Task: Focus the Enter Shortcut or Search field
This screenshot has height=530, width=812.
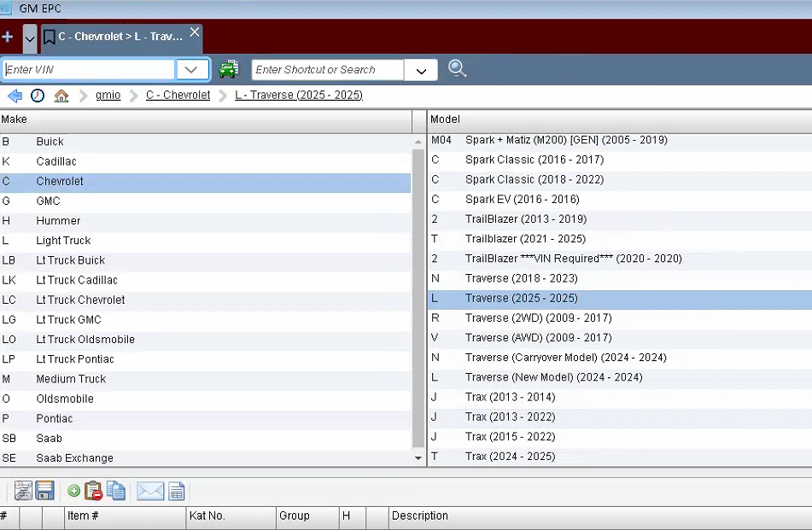Action: click(327, 70)
